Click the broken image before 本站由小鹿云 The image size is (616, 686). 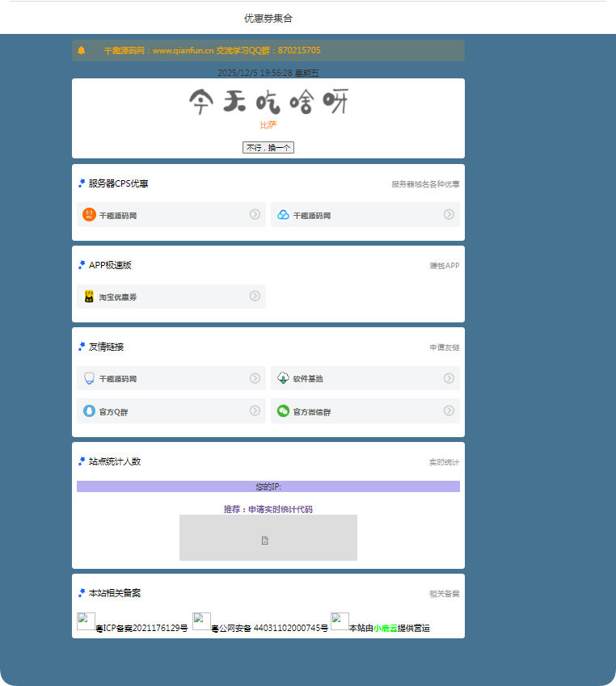click(340, 621)
